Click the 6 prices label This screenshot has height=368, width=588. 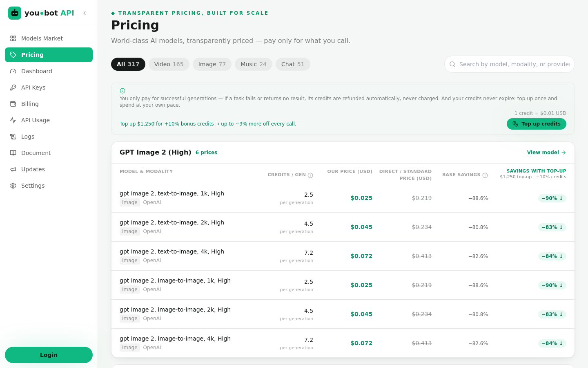point(206,153)
